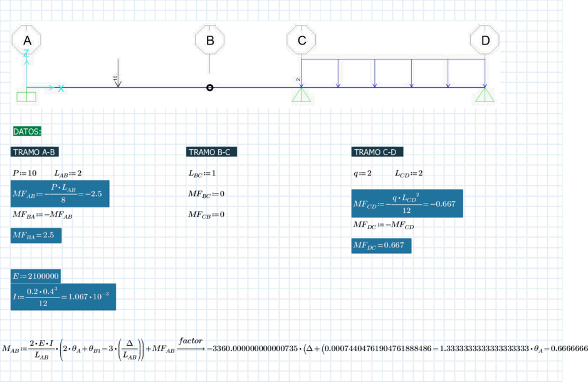Click the point load arrow labeled 10
This screenshot has height=382, width=588.
point(118,73)
